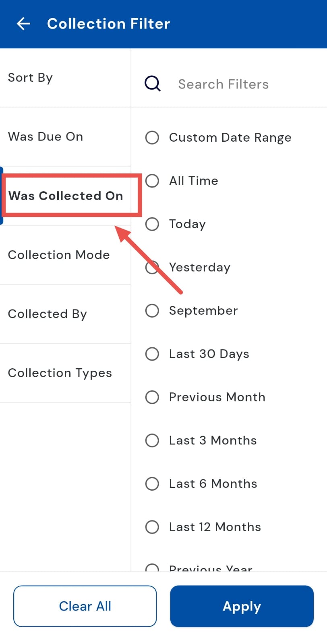
Task: Switch to Collection Mode filters
Action: (x=59, y=255)
